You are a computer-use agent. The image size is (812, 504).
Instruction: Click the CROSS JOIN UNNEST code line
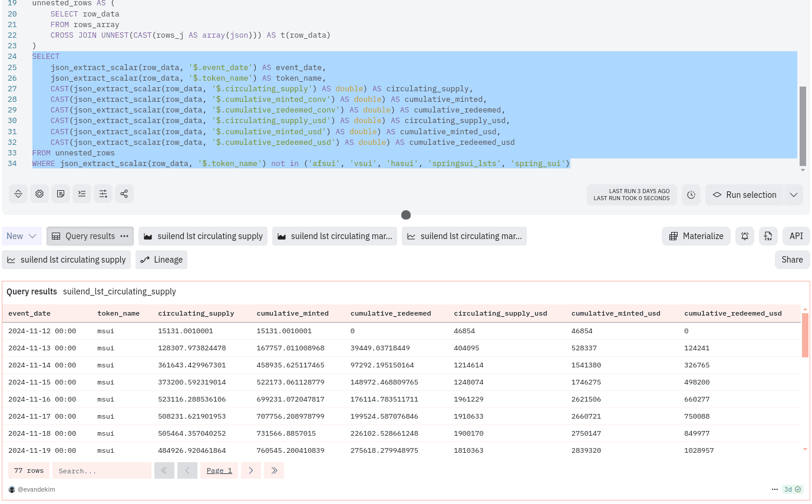coord(190,35)
